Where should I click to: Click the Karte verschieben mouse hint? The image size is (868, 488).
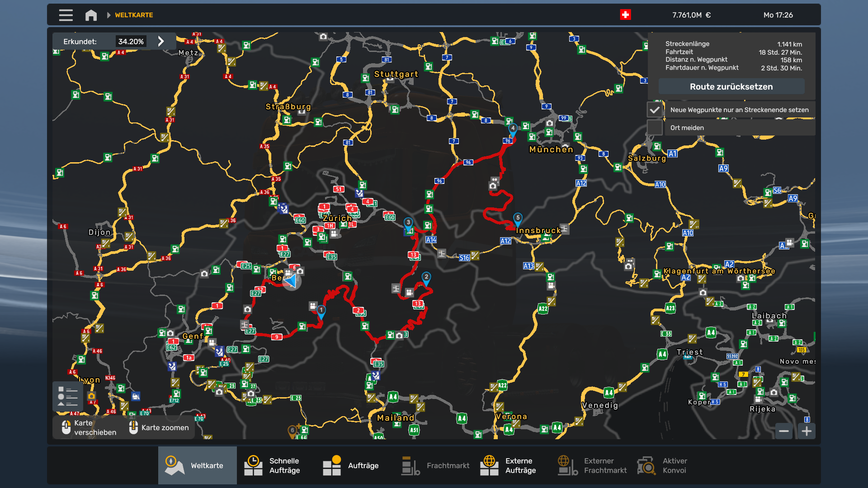click(89, 427)
